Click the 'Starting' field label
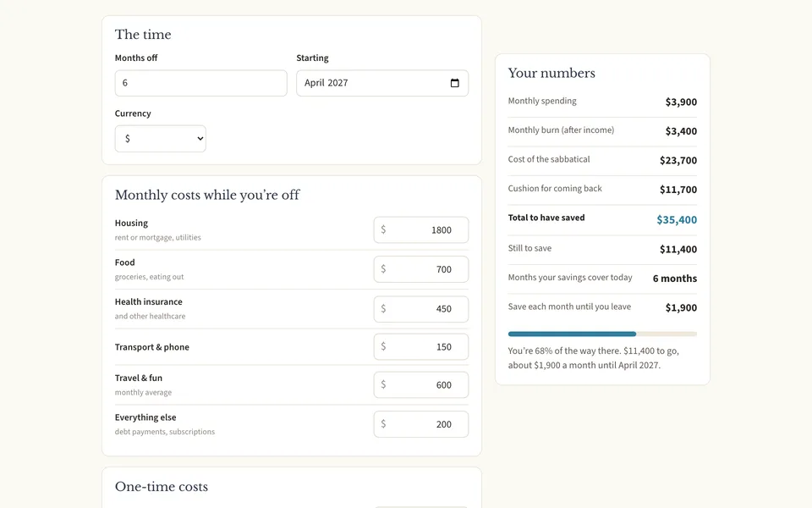The image size is (812, 508). click(x=312, y=58)
